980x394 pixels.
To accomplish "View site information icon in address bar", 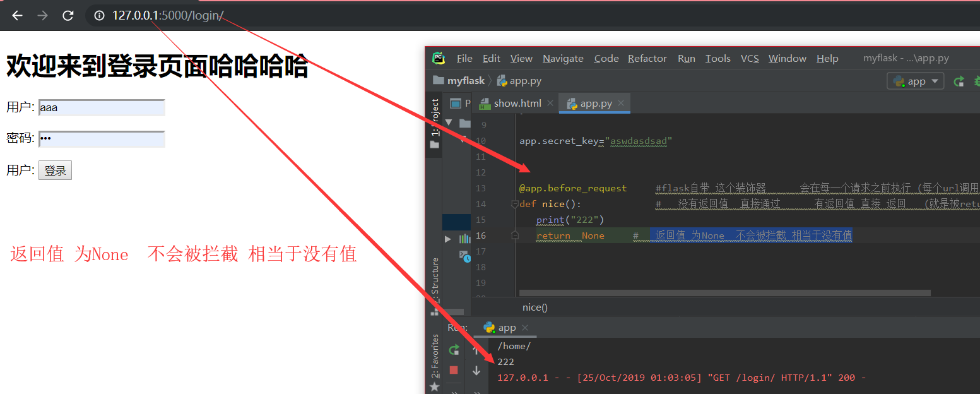I will point(99,16).
